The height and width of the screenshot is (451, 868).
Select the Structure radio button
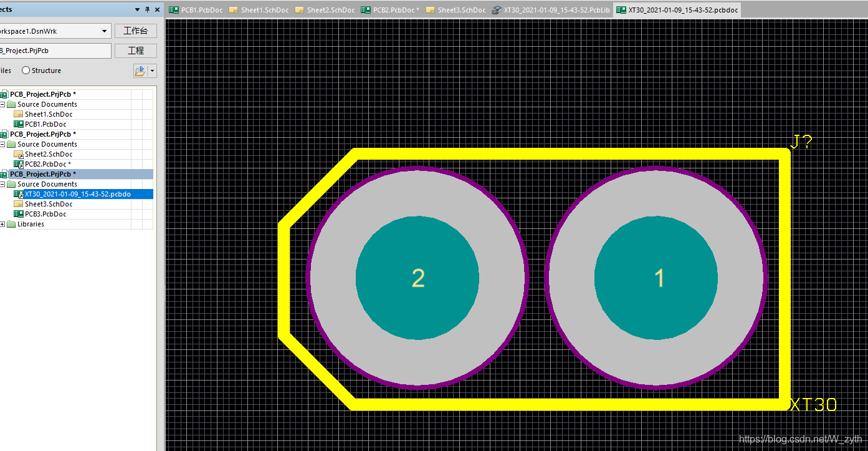pos(26,70)
